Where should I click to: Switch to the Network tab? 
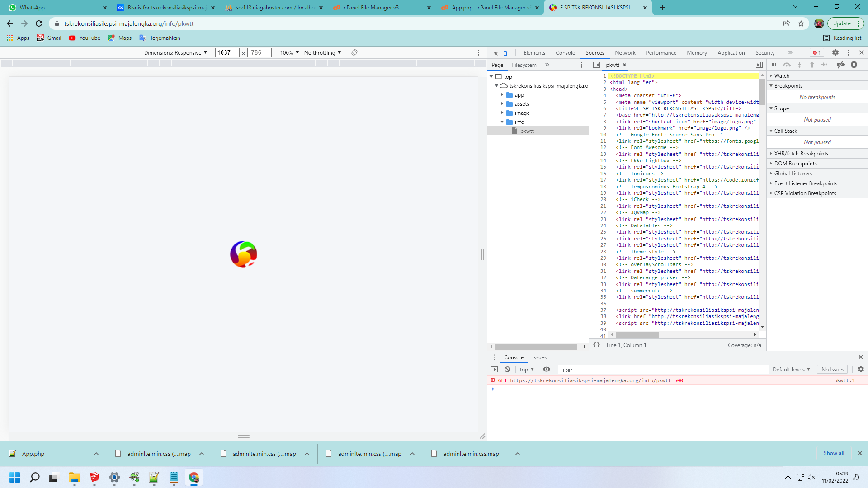625,52
